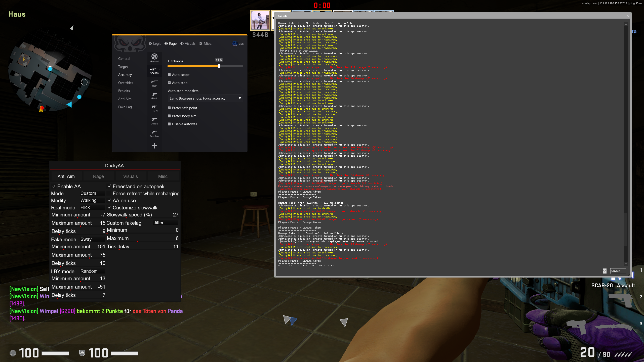Screen dimensions: 644x362
Task: Click the Senden button in Konsole
Action: (x=618, y=271)
